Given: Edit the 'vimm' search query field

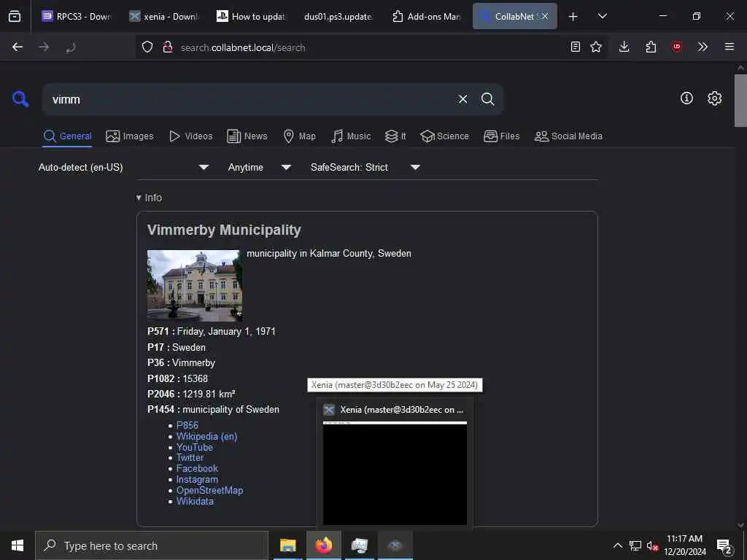Looking at the screenshot, I should click(248, 99).
